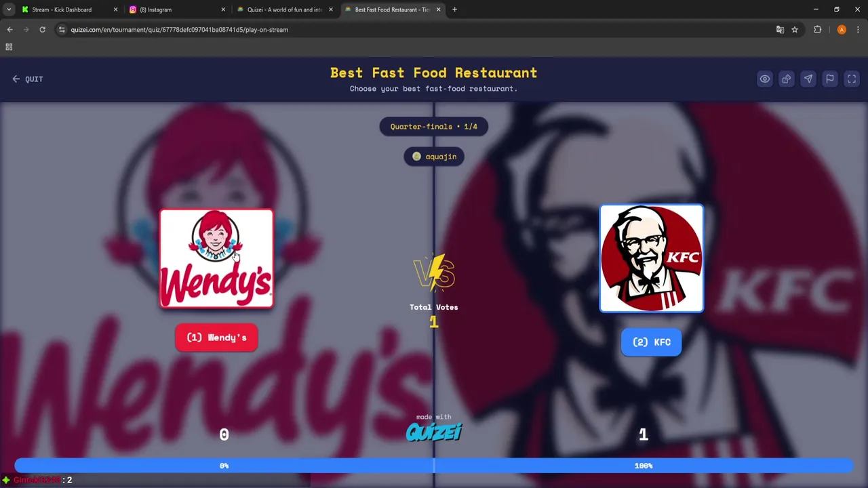
Task: Select the Wendy's logo image
Action: (x=216, y=258)
